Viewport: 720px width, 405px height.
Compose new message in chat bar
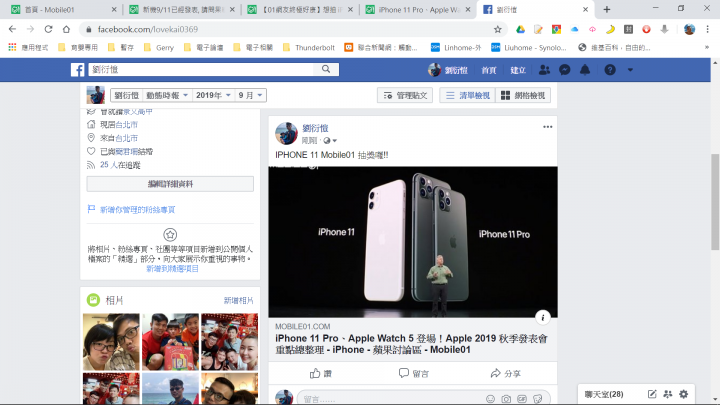click(x=652, y=394)
